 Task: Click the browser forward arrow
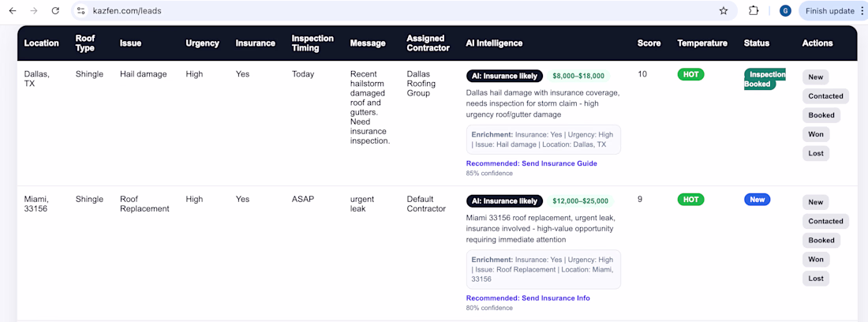[x=34, y=10]
